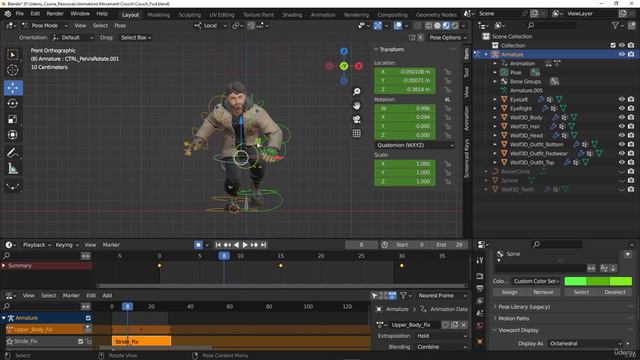Hide Wolf3D_Head with eye icon
Image resolution: width=640 pixels, height=360 pixels.
(x=622, y=135)
